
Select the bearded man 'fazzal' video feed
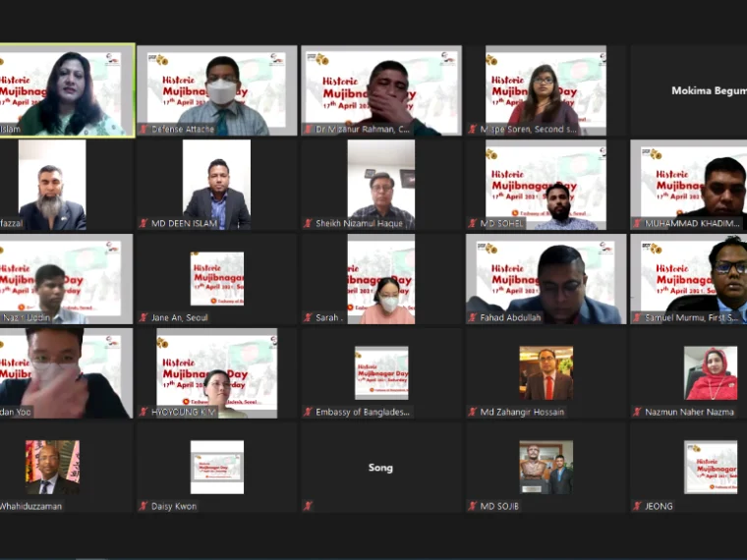[x=52, y=185]
